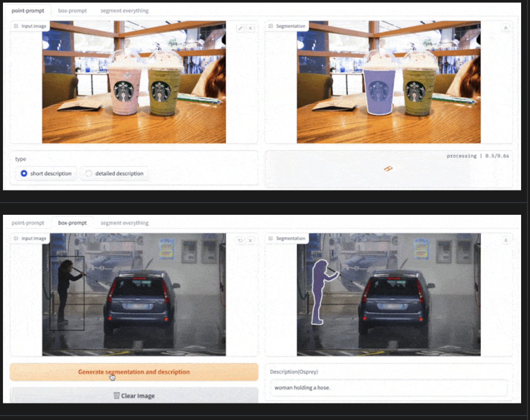Click the spinning loader icon in the processing box

tap(388, 169)
